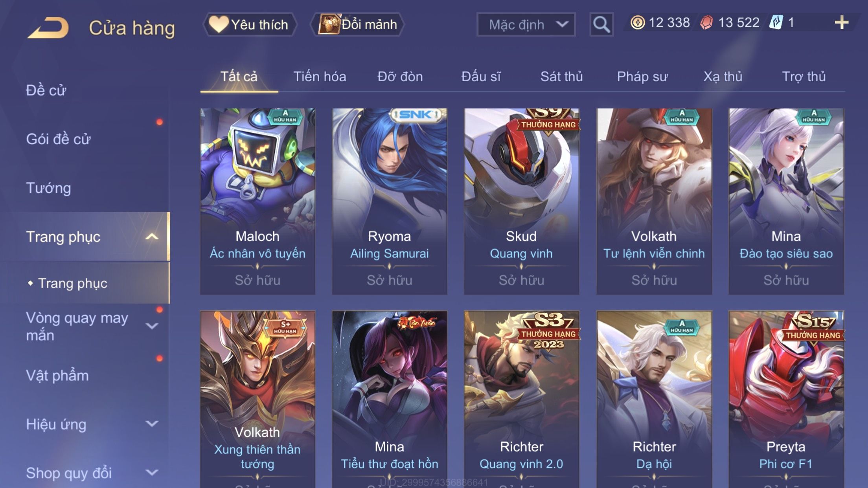868x488 pixels.
Task: Select the Ryoma Ailing Samurai skin card
Action: point(390,201)
